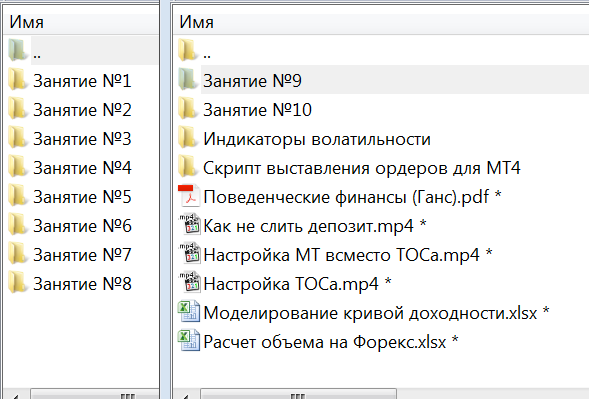This screenshot has height=399, width=589.
Task: Click the folder icon of Занятие №10
Action: [187, 109]
